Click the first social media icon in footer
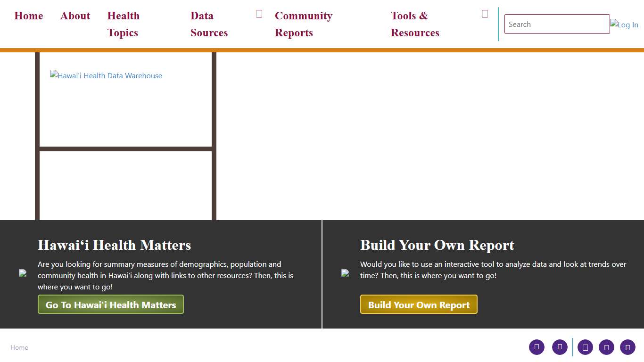This screenshot has width=644, height=362. pyautogui.click(x=537, y=347)
